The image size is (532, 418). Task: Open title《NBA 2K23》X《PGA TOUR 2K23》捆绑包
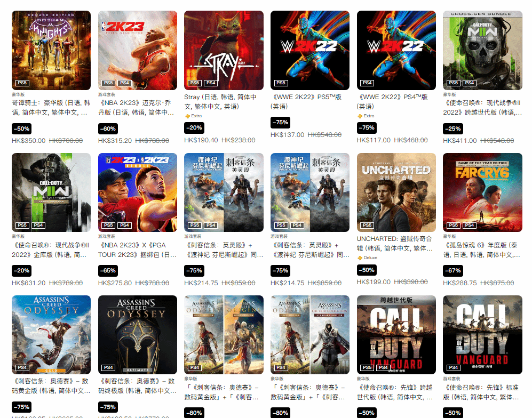138,250
